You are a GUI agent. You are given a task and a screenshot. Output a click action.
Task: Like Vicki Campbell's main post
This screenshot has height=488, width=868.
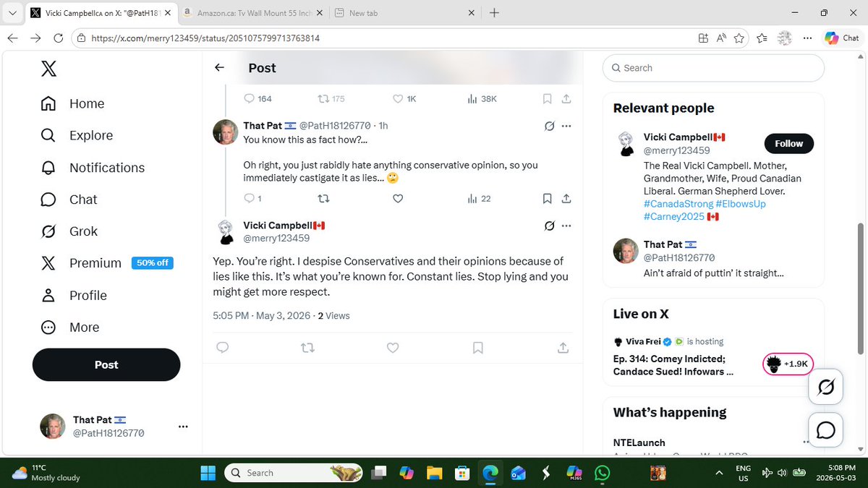pos(393,348)
